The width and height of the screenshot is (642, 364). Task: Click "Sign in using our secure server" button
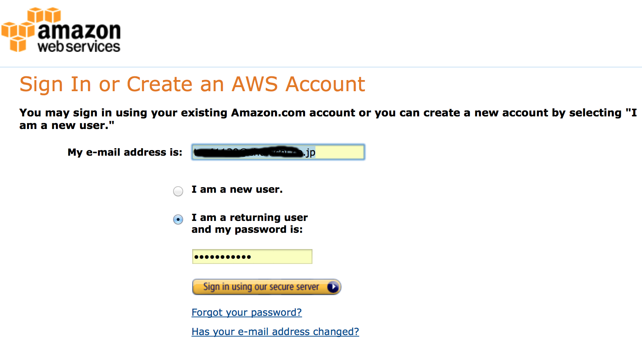[x=266, y=287]
